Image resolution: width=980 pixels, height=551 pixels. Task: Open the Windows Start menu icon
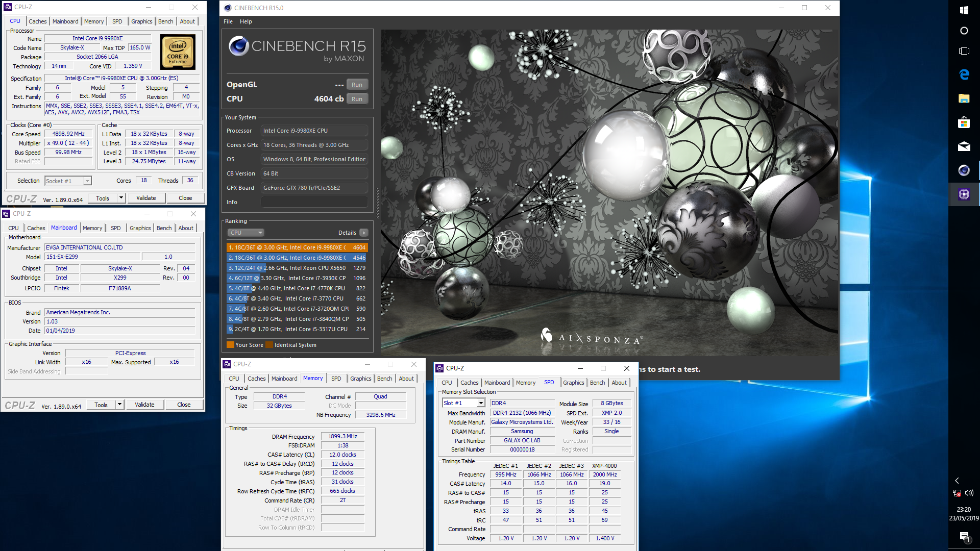pyautogui.click(x=964, y=10)
